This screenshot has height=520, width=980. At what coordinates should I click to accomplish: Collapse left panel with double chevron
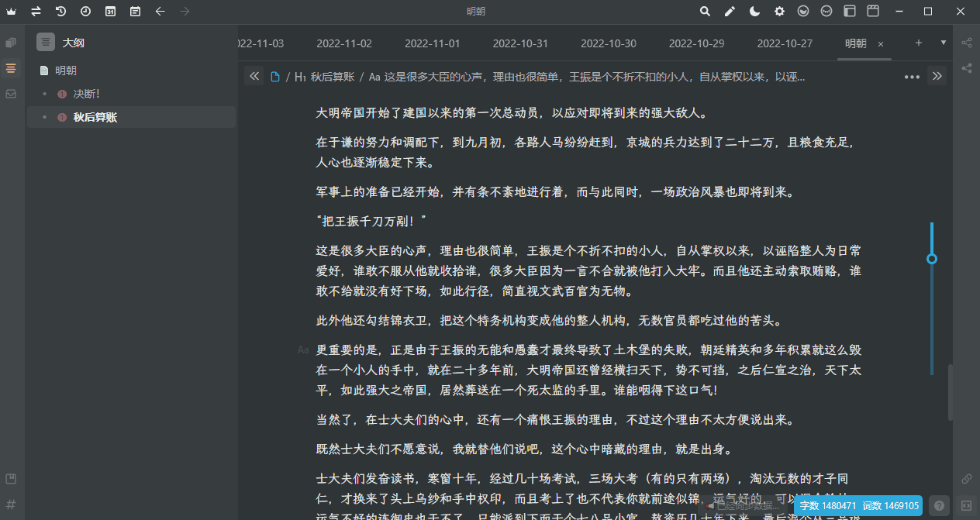254,76
